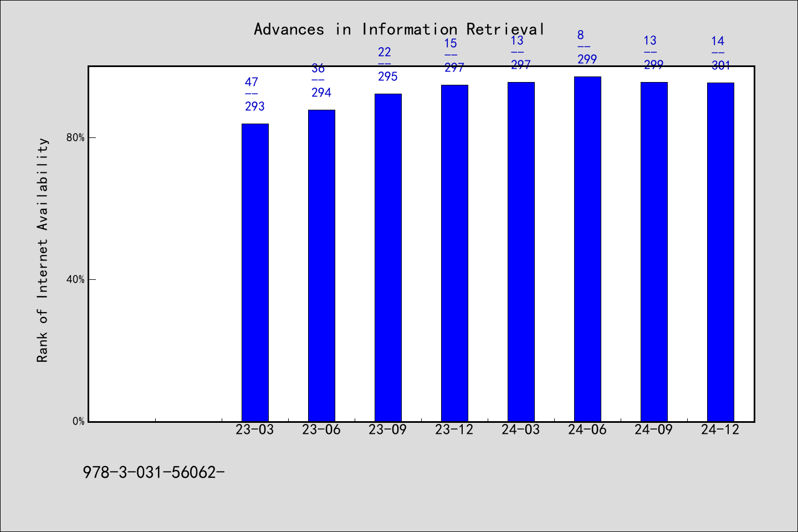The height and width of the screenshot is (532, 798).
Task: Select the bar for 23-09
Action: click(388, 257)
